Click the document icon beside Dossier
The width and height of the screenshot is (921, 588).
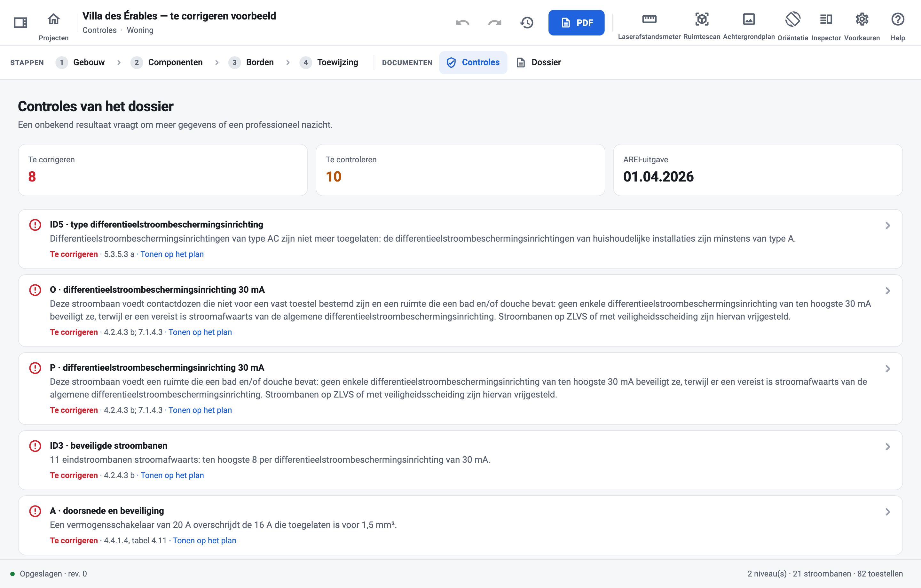pos(521,62)
